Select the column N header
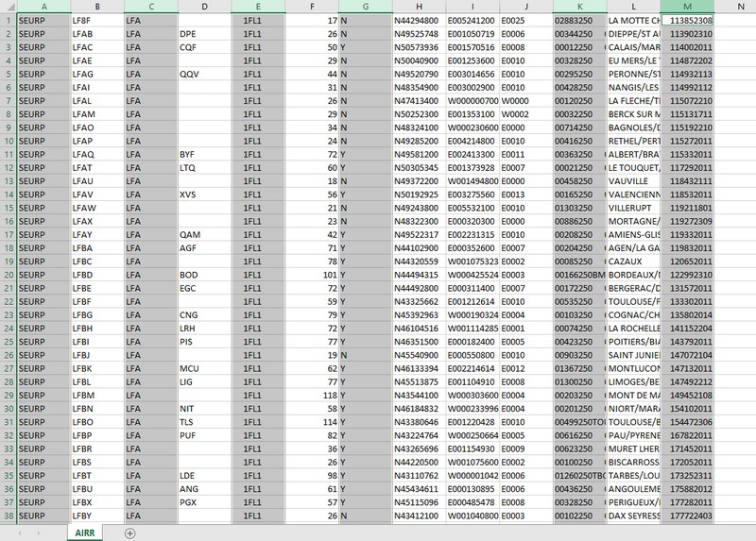Viewport: 756px width, 541px height. point(734,7)
